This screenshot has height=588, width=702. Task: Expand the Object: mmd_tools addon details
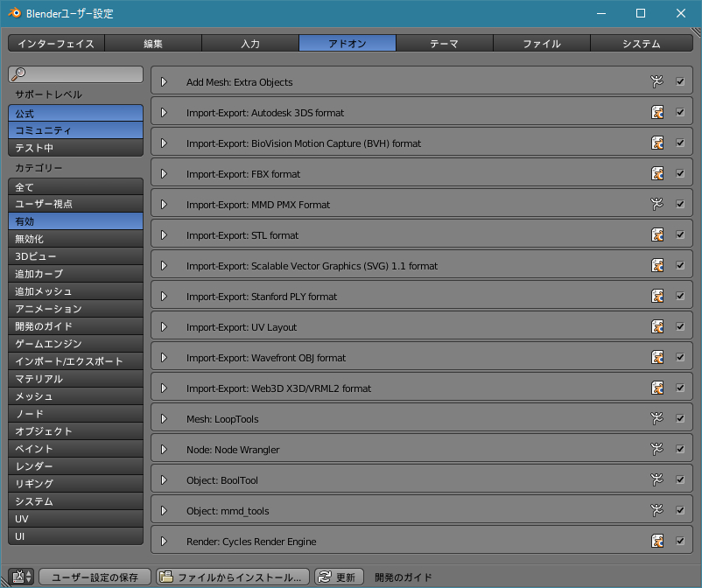(x=164, y=511)
